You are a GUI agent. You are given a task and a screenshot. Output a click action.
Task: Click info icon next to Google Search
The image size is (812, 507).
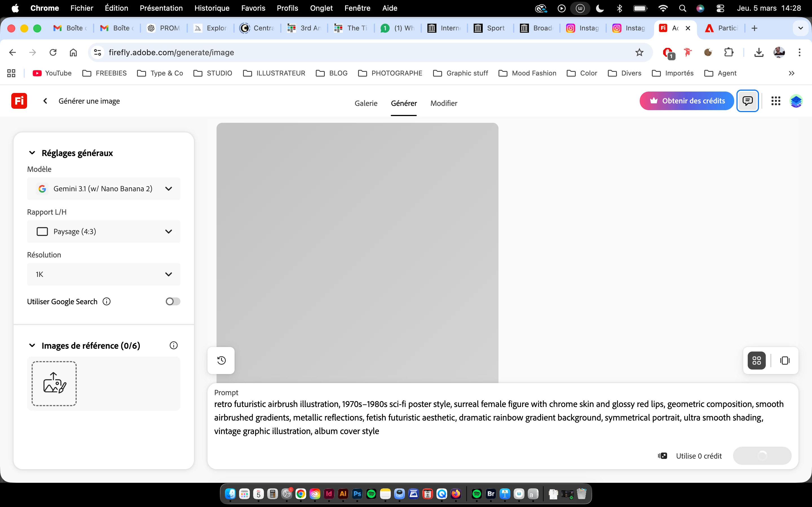point(106,301)
